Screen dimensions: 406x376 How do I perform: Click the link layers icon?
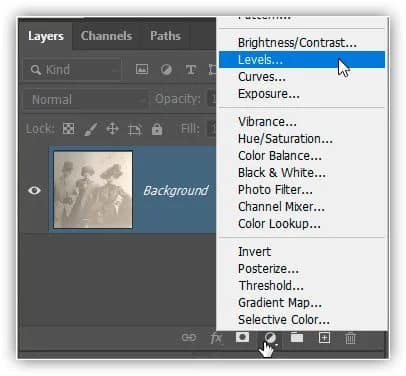(x=189, y=338)
